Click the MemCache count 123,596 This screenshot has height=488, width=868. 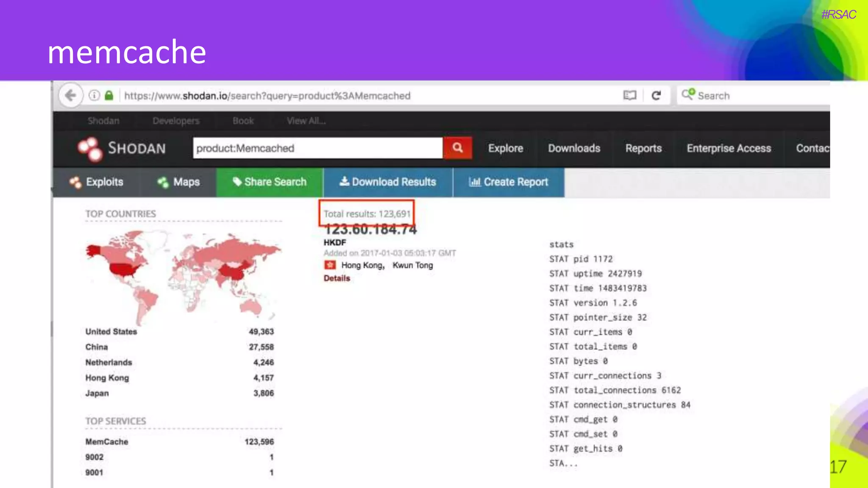point(259,442)
